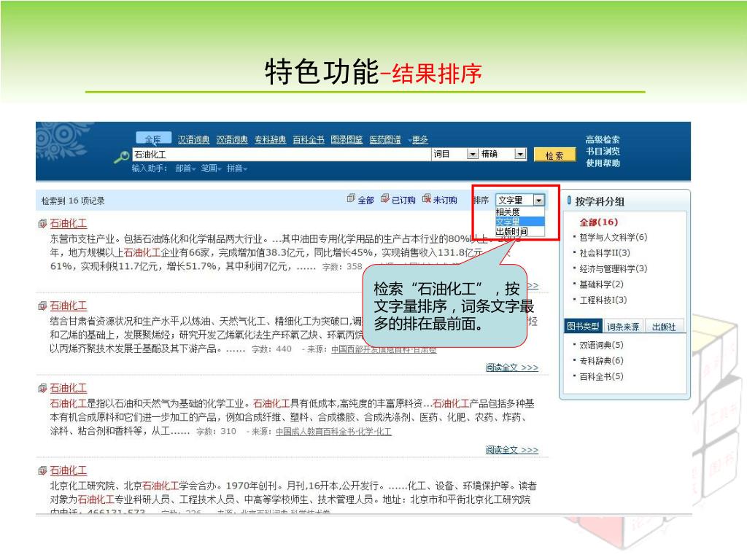747x560 pixels.
Task: Open 高级检索 advanced search
Action: 603,139
